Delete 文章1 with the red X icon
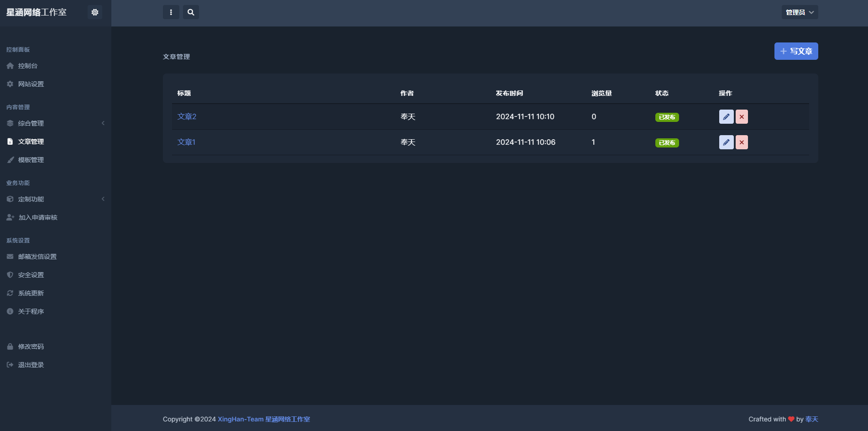Image resolution: width=868 pixels, height=431 pixels. pos(742,142)
